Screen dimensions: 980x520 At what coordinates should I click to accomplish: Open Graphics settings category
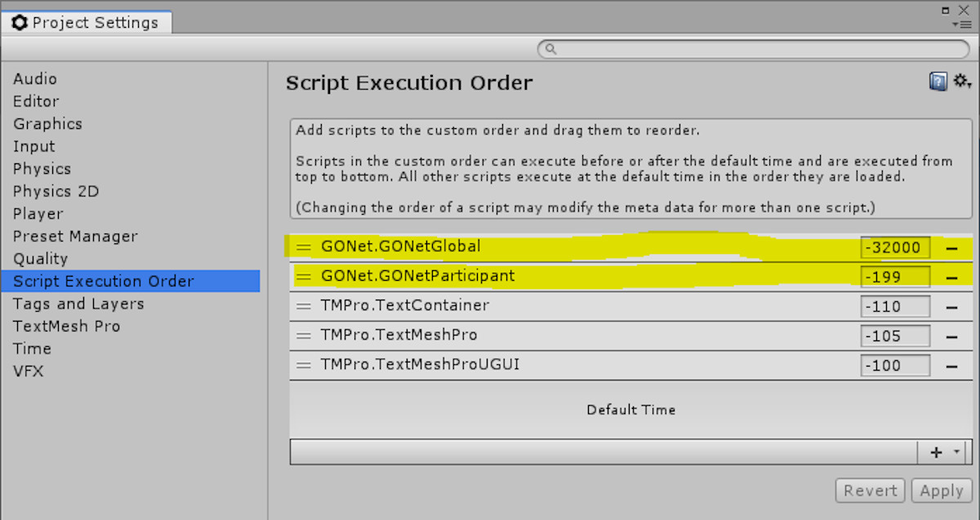pyautogui.click(x=47, y=124)
